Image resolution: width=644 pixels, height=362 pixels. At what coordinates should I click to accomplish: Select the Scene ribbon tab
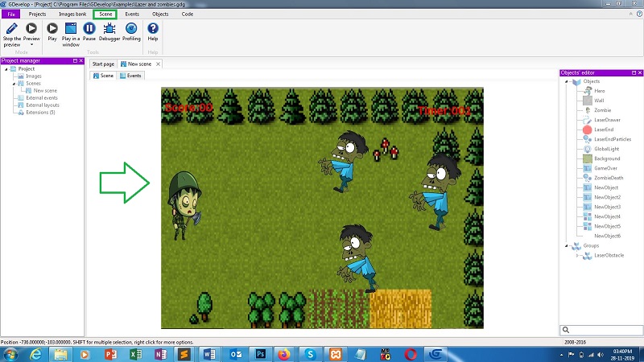pyautogui.click(x=105, y=14)
